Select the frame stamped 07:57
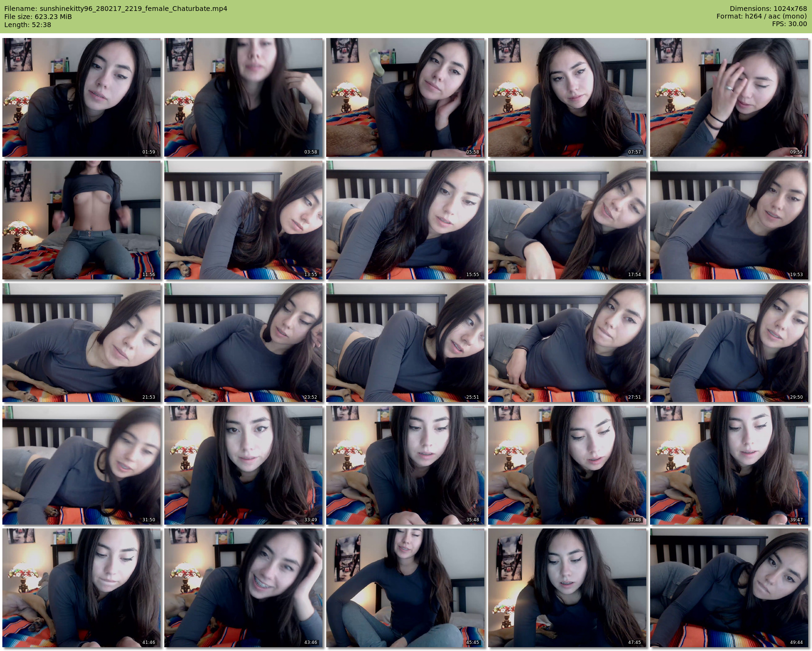Viewport: 812px width, 651px height. 567,97
